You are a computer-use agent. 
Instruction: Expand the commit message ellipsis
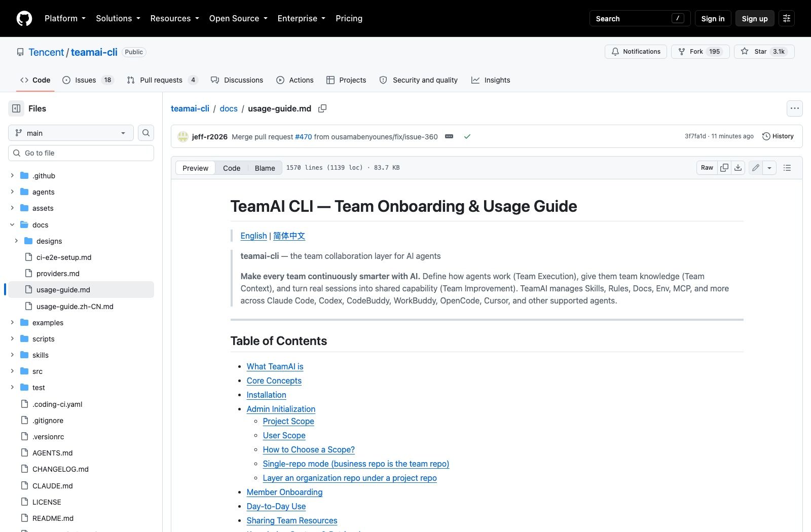[x=449, y=136]
